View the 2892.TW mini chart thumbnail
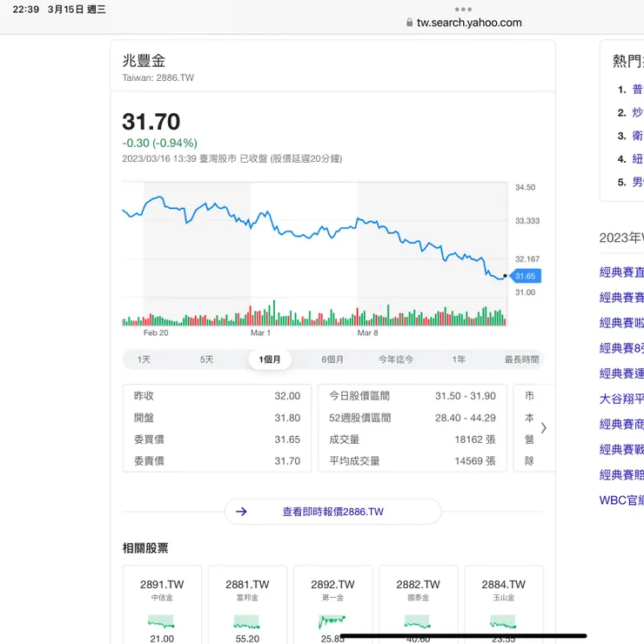Image resolution: width=644 pixels, height=644 pixels. pos(332,622)
